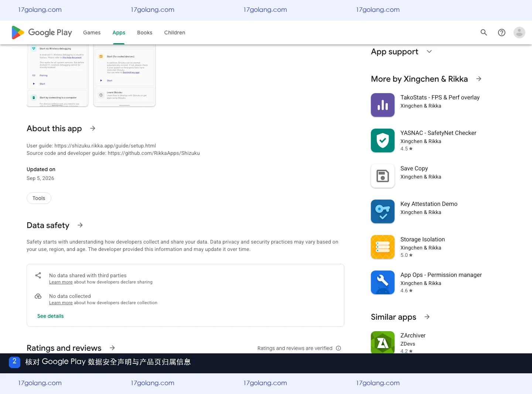Open the search magnifier icon
Image resolution: width=532 pixels, height=394 pixels.
[484, 33]
